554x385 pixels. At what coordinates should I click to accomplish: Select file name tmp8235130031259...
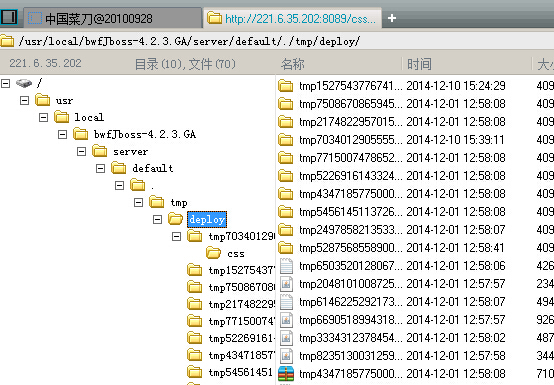[350, 356]
